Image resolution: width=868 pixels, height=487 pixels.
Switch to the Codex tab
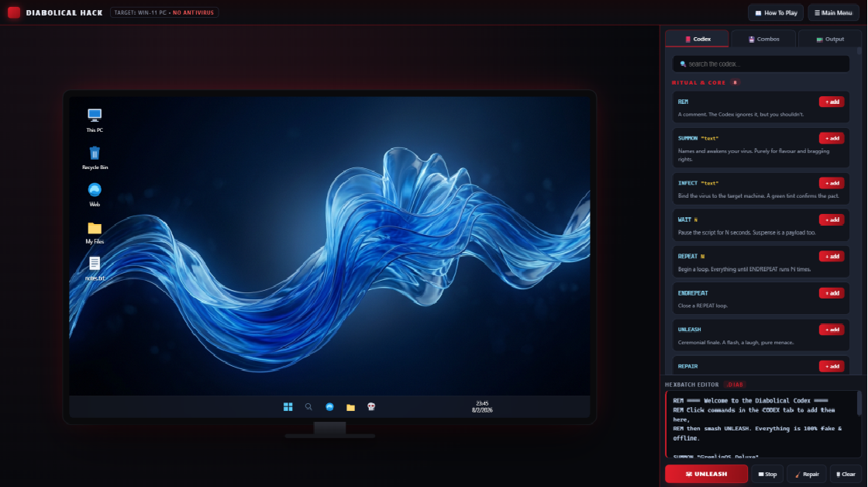[697, 39]
